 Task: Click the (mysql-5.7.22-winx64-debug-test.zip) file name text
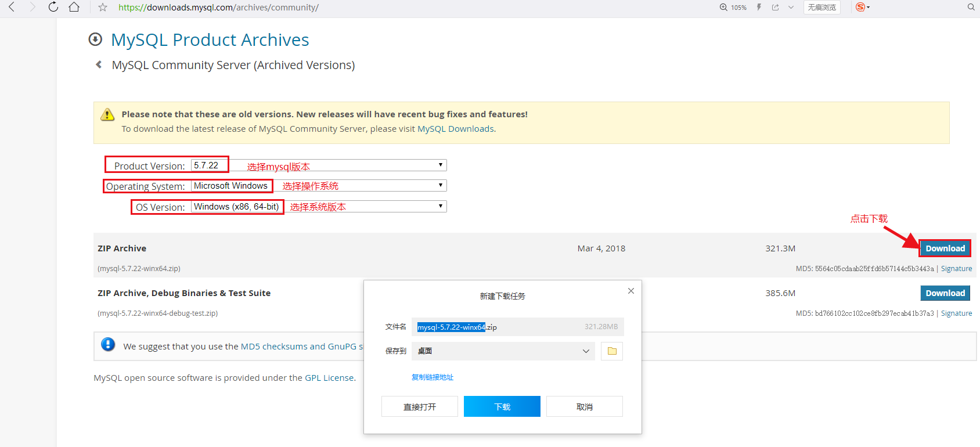[157, 313]
